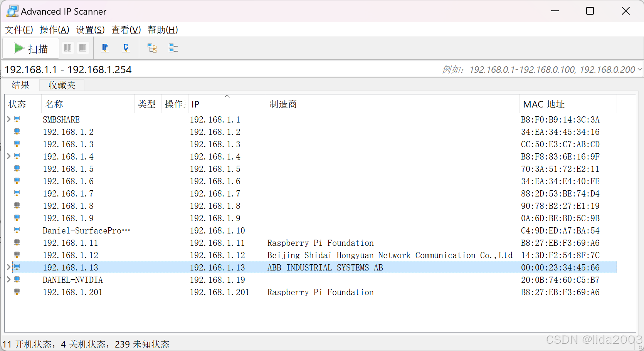Click MAC address 20:0B:74:60:C5:B7
The width and height of the screenshot is (644, 351).
[x=560, y=280]
